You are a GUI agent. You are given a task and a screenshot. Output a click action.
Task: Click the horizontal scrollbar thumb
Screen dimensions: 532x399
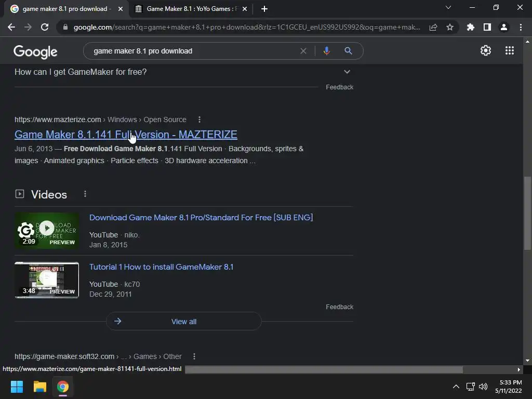coord(324,369)
